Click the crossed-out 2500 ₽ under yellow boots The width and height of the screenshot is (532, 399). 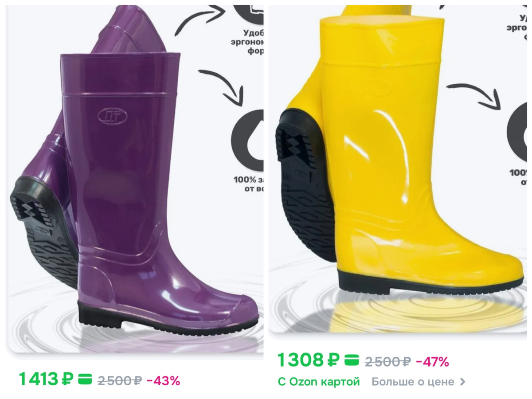[x=388, y=361]
